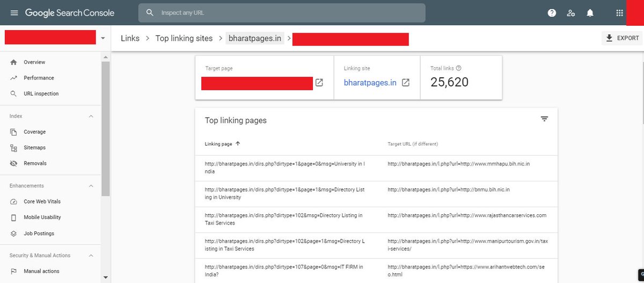Focus the Inspect any URL field
Image resolution: width=644 pixels, height=283 pixels.
(282, 13)
